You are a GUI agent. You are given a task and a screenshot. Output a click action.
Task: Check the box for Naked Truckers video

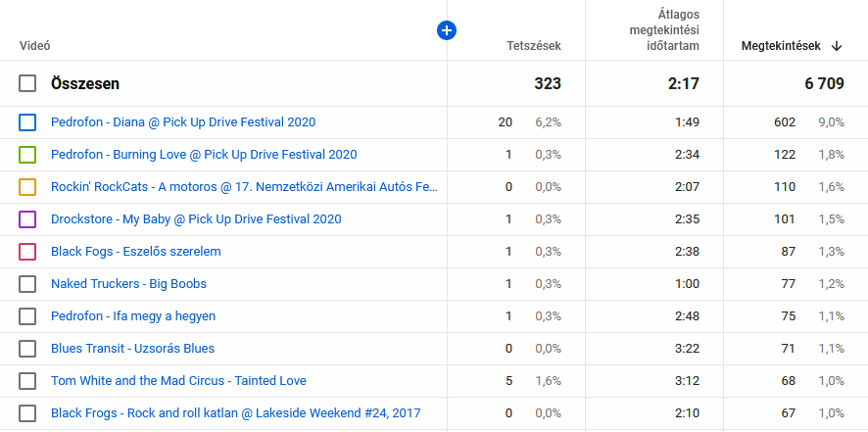point(27,284)
